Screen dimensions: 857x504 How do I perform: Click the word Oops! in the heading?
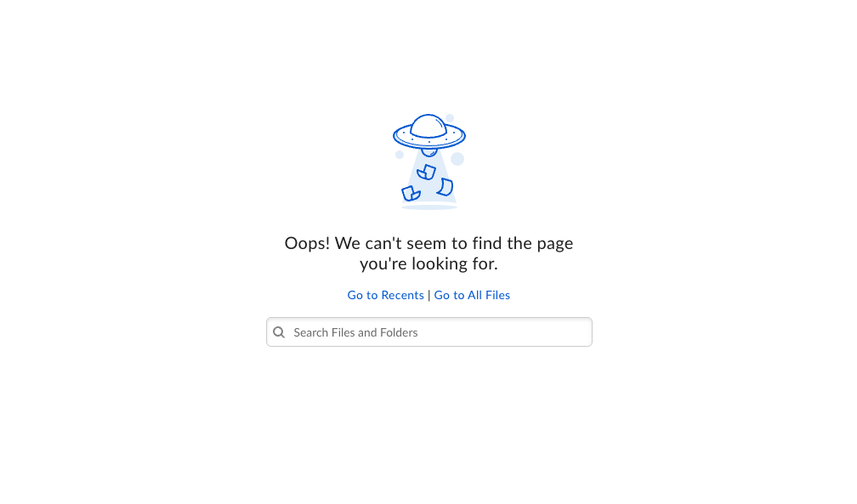(307, 243)
